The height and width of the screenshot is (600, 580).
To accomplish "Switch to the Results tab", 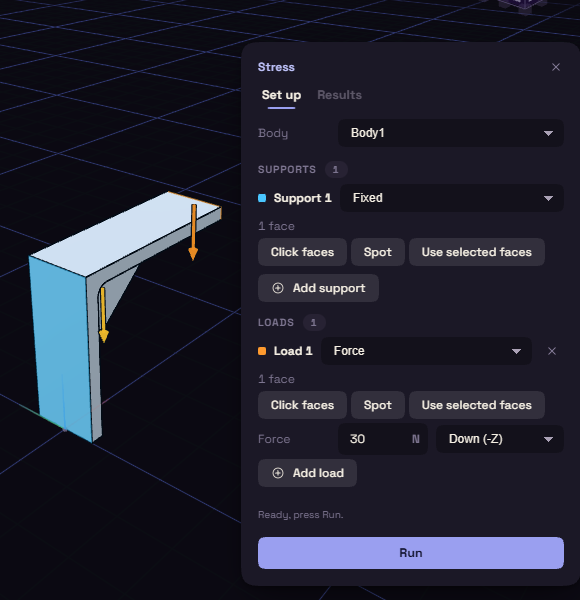I will coord(339,95).
